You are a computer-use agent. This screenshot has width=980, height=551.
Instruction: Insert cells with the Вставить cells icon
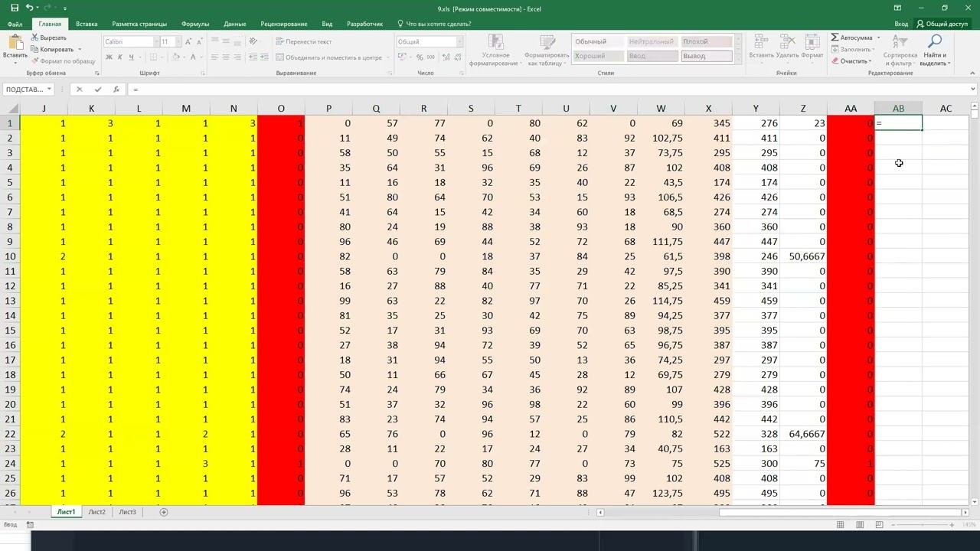tap(761, 47)
